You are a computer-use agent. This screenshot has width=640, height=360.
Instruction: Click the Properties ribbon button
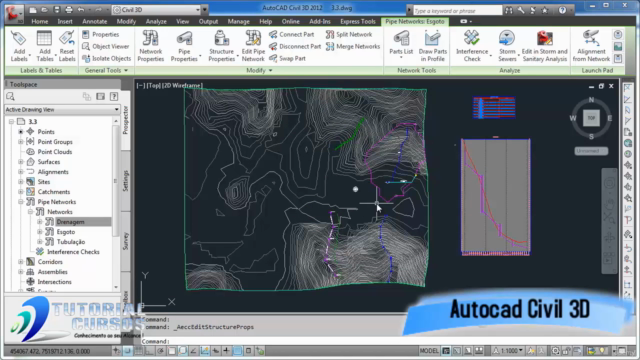pos(101,35)
